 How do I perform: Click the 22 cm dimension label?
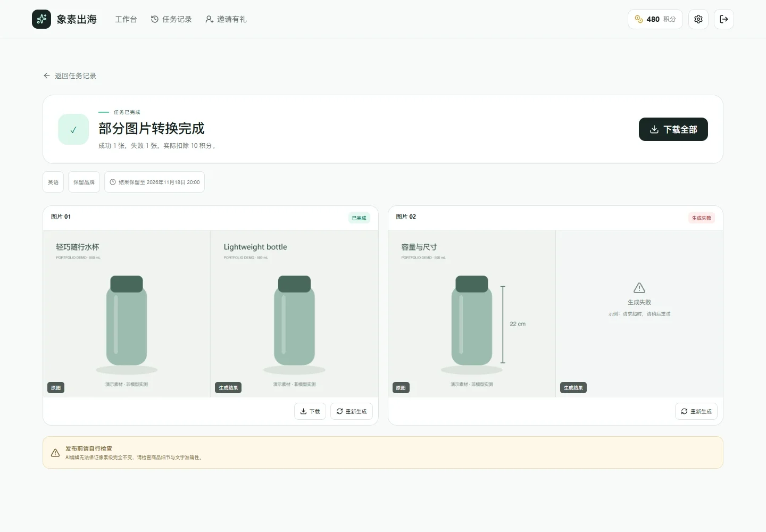(x=518, y=324)
